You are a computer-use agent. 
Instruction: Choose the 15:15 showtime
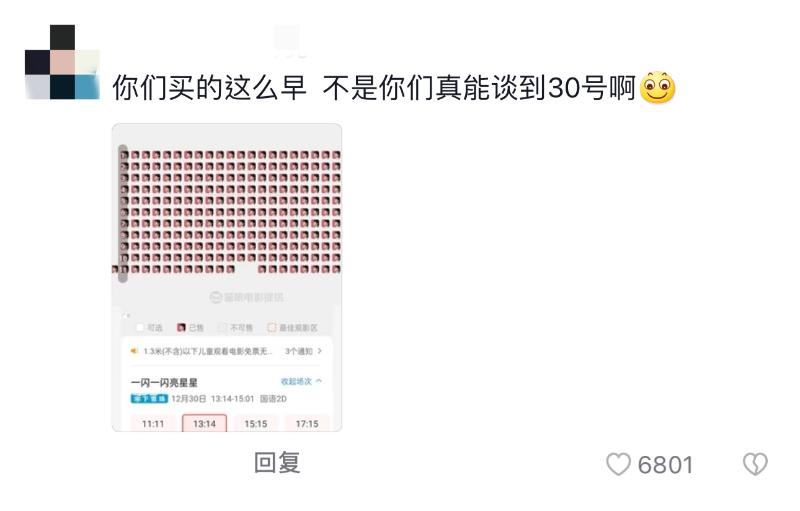[256, 423]
